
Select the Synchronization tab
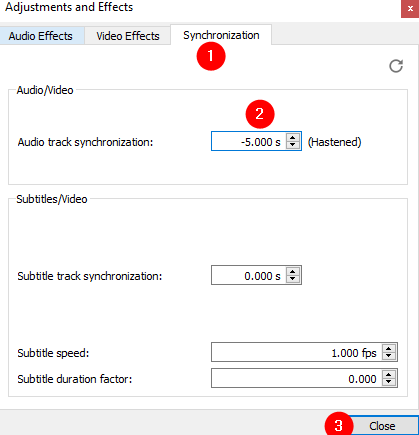click(x=221, y=35)
